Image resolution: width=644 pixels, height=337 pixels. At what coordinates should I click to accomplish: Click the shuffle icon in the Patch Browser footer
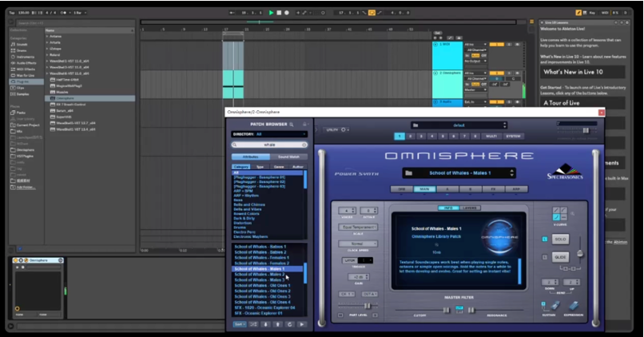click(x=253, y=324)
